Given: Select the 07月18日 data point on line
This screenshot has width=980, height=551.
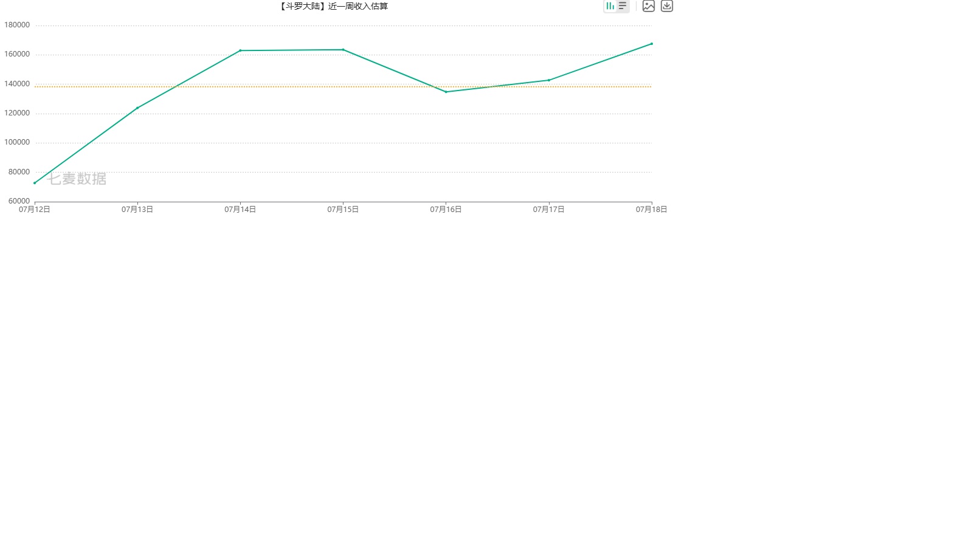Looking at the screenshot, I should point(652,44).
